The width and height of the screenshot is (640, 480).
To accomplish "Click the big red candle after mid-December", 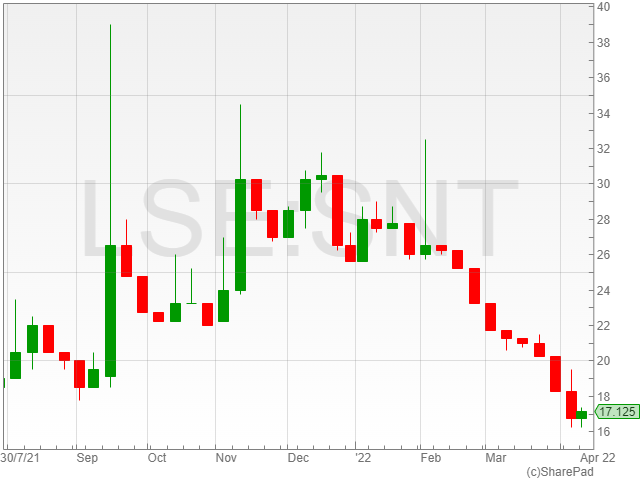I will point(338,210).
